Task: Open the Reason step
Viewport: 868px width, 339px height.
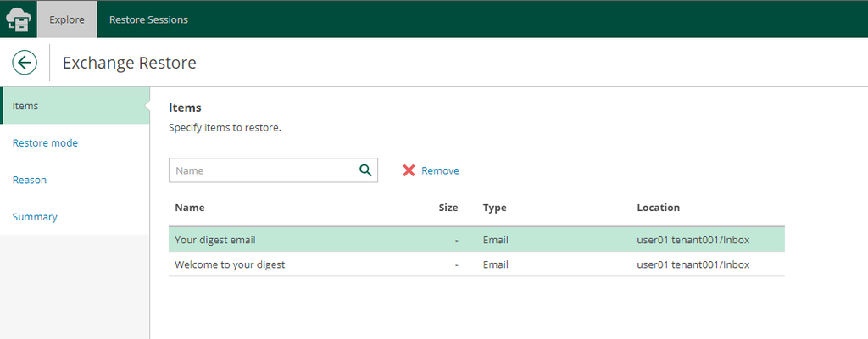Action: click(x=30, y=180)
